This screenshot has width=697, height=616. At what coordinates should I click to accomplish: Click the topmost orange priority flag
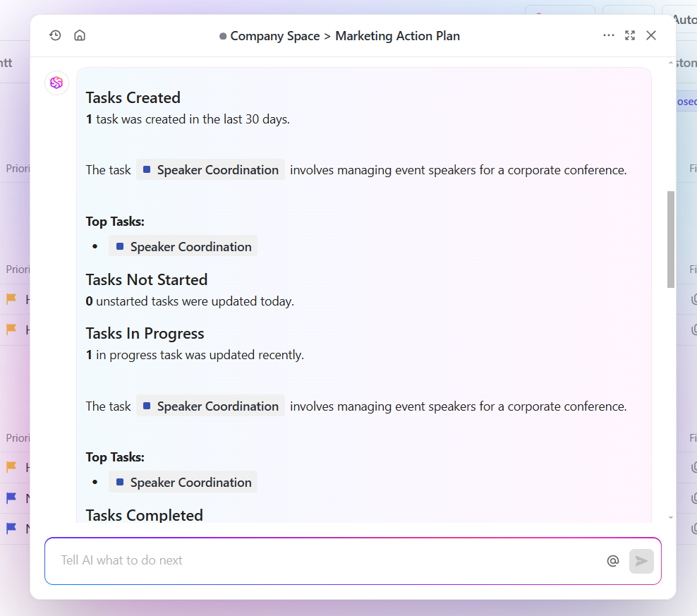[x=11, y=299]
